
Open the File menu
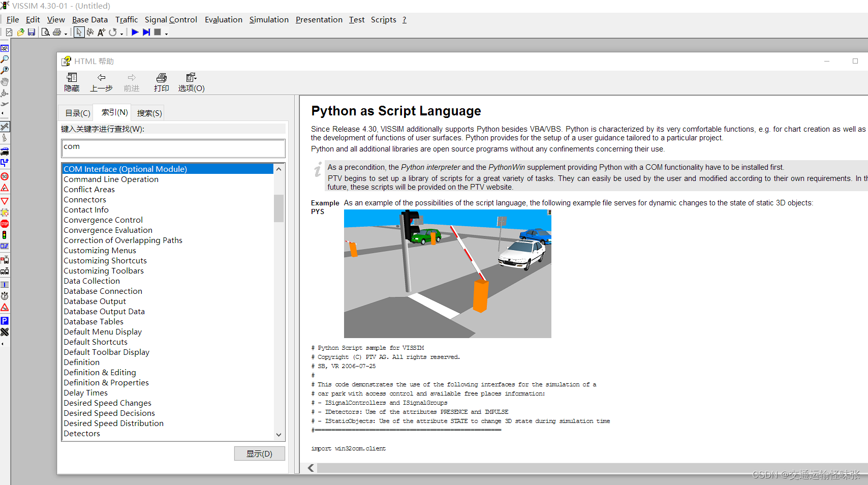click(13, 19)
